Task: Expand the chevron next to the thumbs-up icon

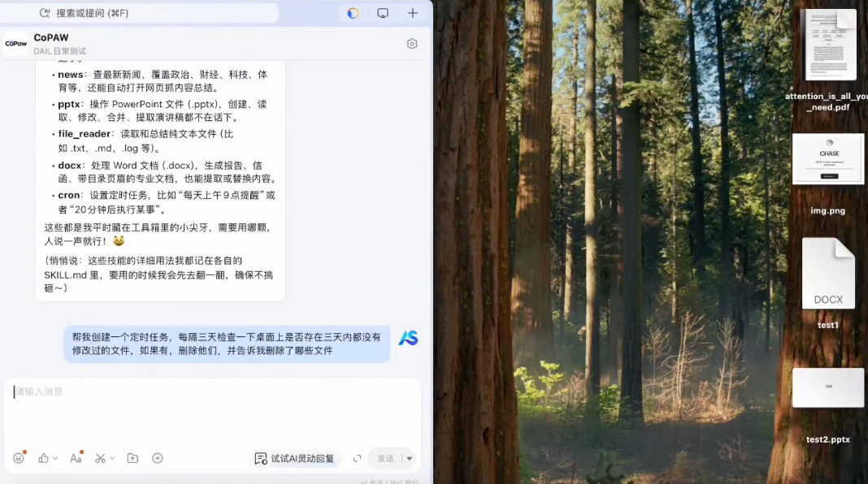Action: coord(54,458)
